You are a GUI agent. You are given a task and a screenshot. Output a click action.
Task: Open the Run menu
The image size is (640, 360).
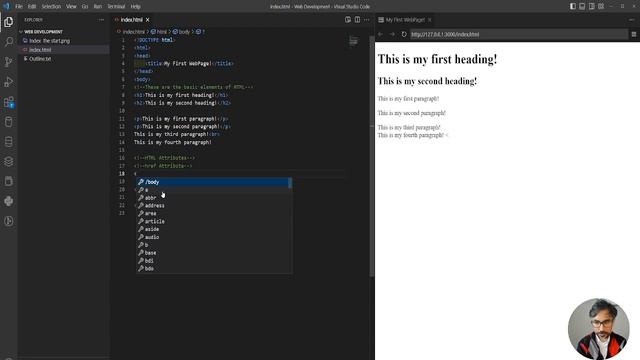pyautogui.click(x=98, y=7)
